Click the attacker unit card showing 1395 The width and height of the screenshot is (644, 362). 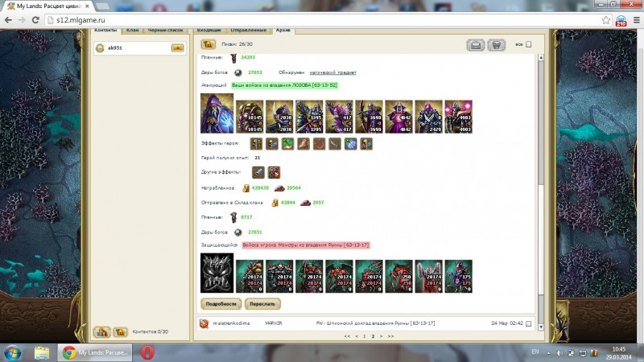click(x=309, y=117)
